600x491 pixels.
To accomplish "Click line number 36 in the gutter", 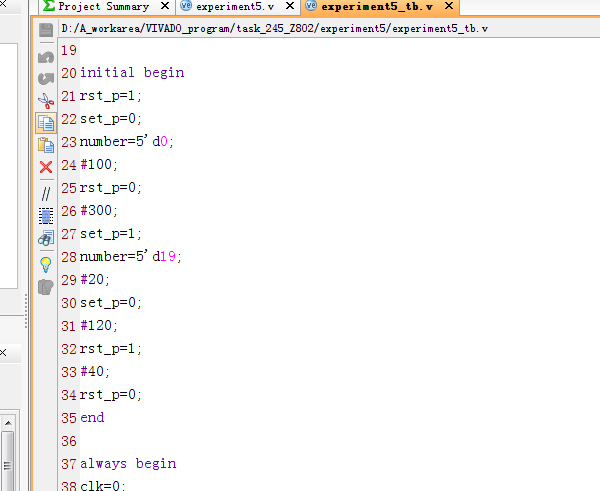I will pyautogui.click(x=69, y=441).
